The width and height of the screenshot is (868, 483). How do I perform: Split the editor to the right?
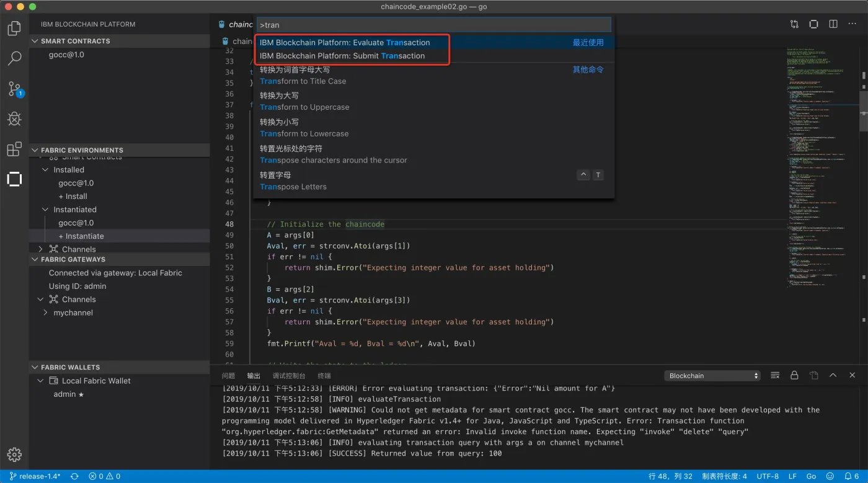click(833, 24)
